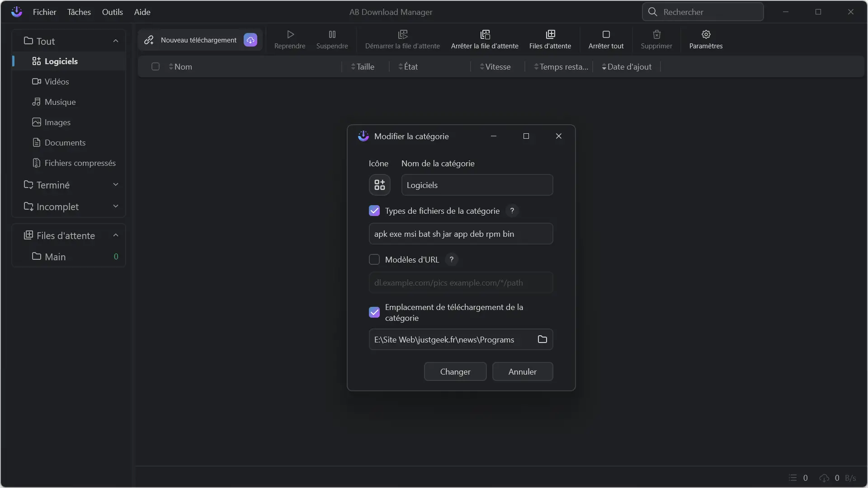Click the Reprendre play icon
This screenshot has width=868, height=488.
click(x=290, y=34)
